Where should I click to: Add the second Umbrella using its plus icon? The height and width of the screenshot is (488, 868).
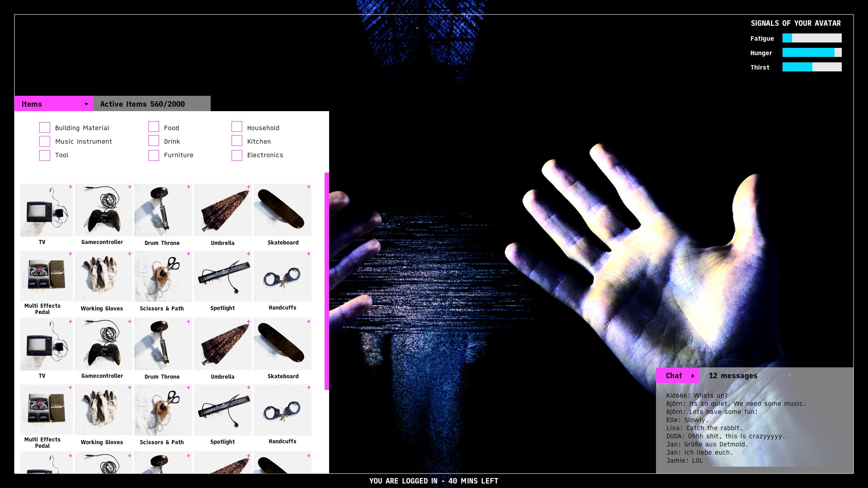pyautogui.click(x=249, y=321)
